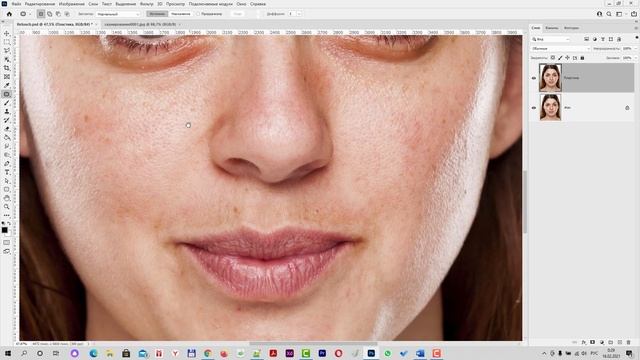Hide the Фон background layer via eye icon
The width and height of the screenshot is (640, 360).
tap(533, 108)
